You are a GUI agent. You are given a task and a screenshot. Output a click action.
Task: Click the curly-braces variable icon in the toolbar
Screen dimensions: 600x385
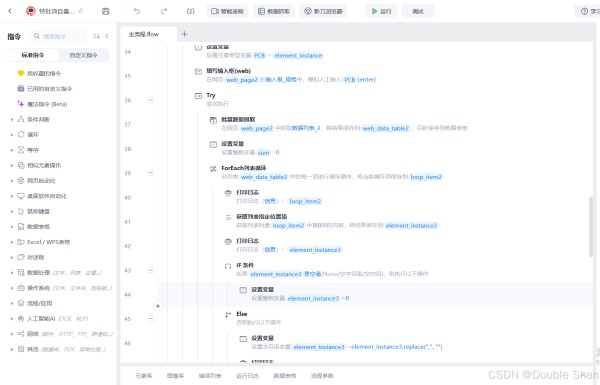coord(190,11)
